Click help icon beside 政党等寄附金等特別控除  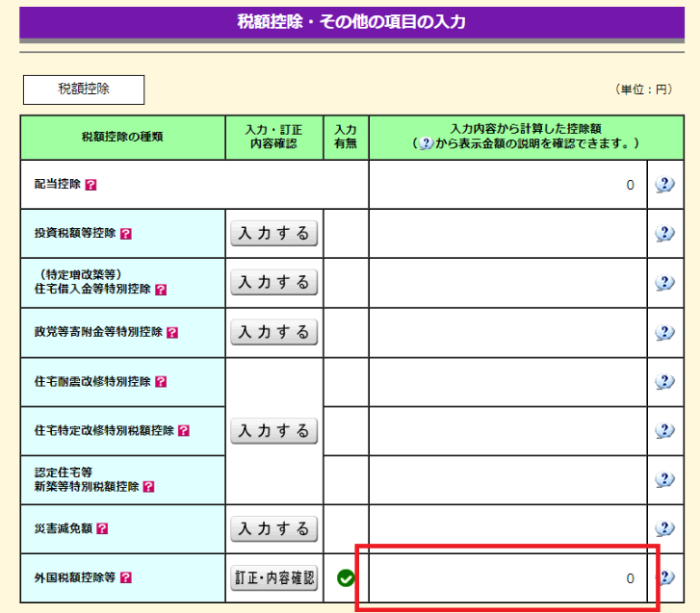172,332
